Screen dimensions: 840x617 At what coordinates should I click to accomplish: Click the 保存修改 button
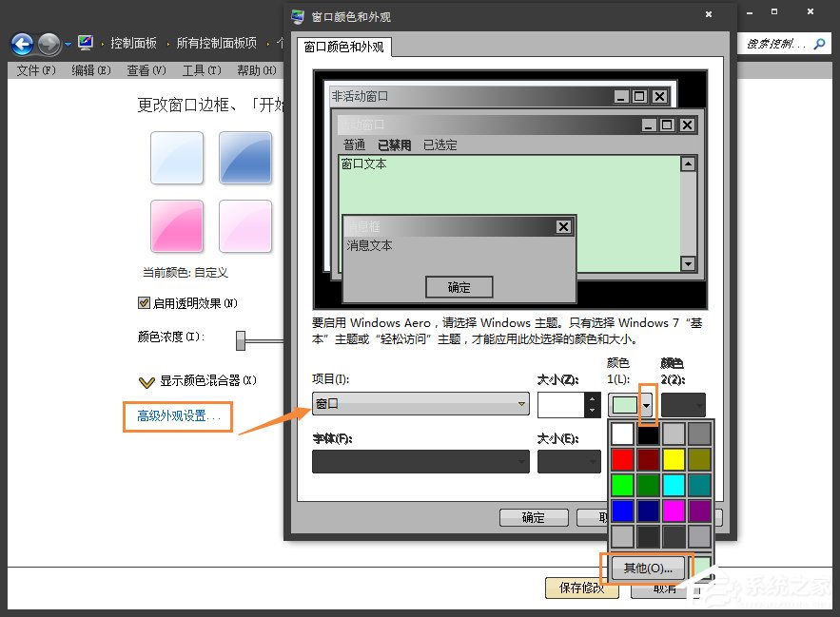click(581, 588)
